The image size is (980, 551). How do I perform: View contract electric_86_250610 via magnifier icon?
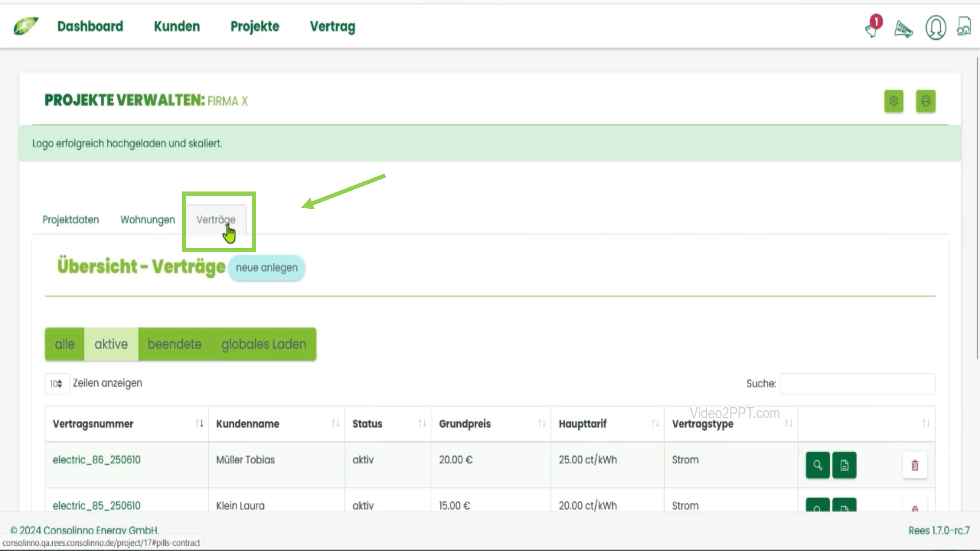(x=817, y=465)
